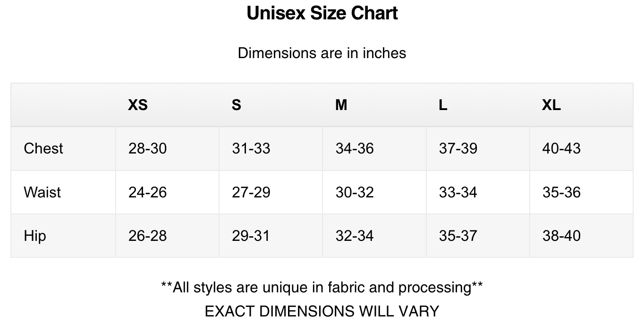The height and width of the screenshot is (324, 644).
Task: Select the S column header
Action: tap(237, 105)
